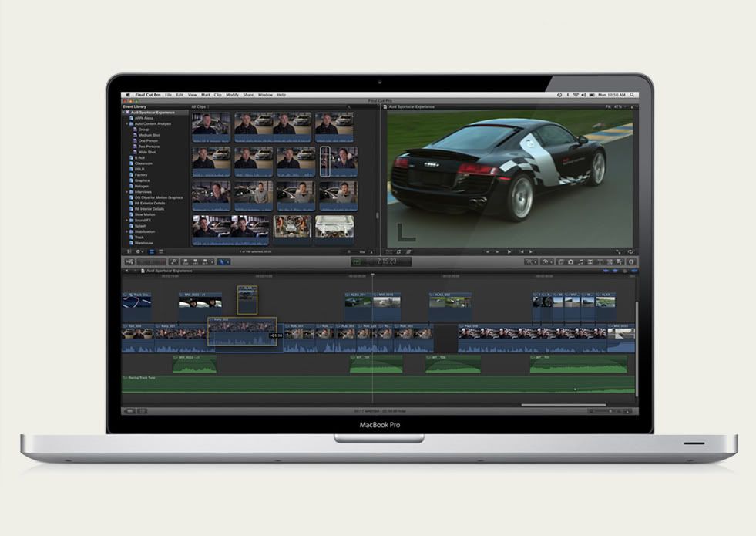Click the Wi-Fi status icon
Viewport: 756px width, 536px height.
[575, 95]
